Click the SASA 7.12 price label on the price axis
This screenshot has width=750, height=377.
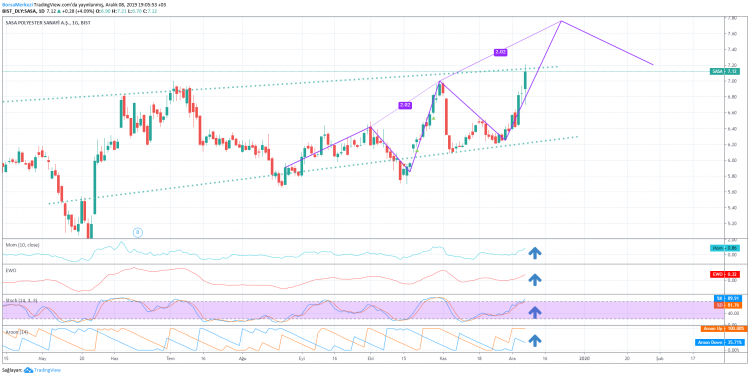click(x=725, y=71)
